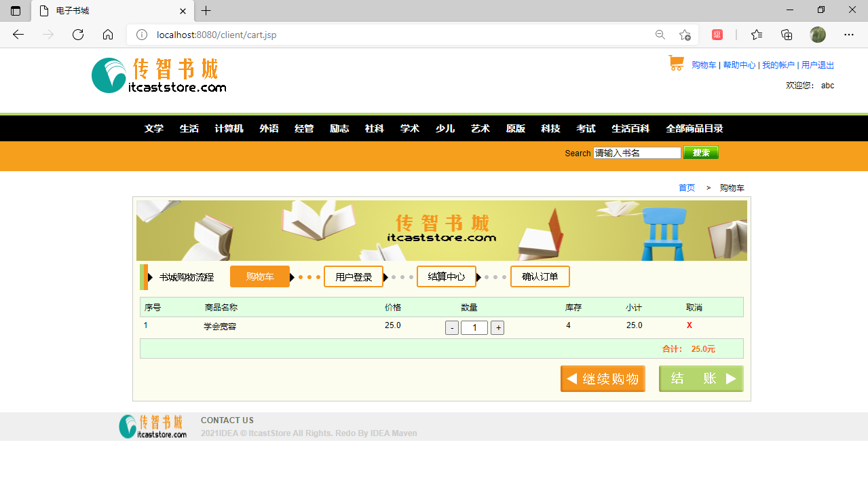This screenshot has height=485, width=868.
Task: Remove 学会宽容 using the red X icon
Action: click(x=689, y=325)
